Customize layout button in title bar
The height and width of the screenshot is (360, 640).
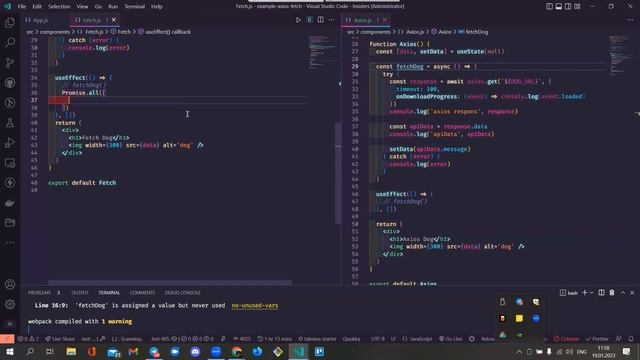coord(577,6)
